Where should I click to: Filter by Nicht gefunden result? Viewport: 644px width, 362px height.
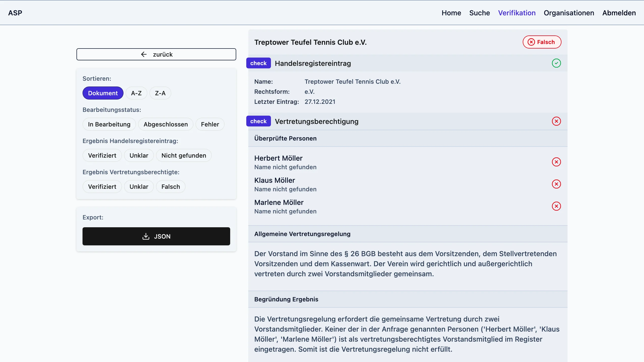[184, 155]
